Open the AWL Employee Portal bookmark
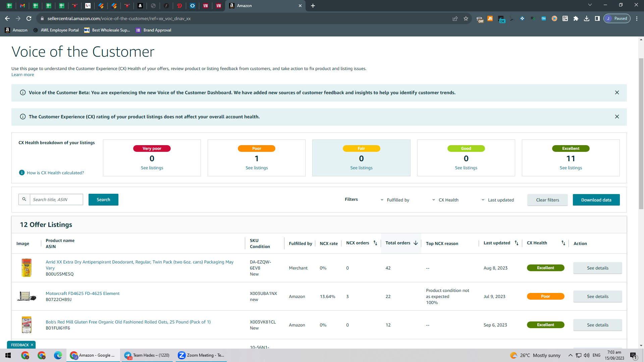 (56, 30)
